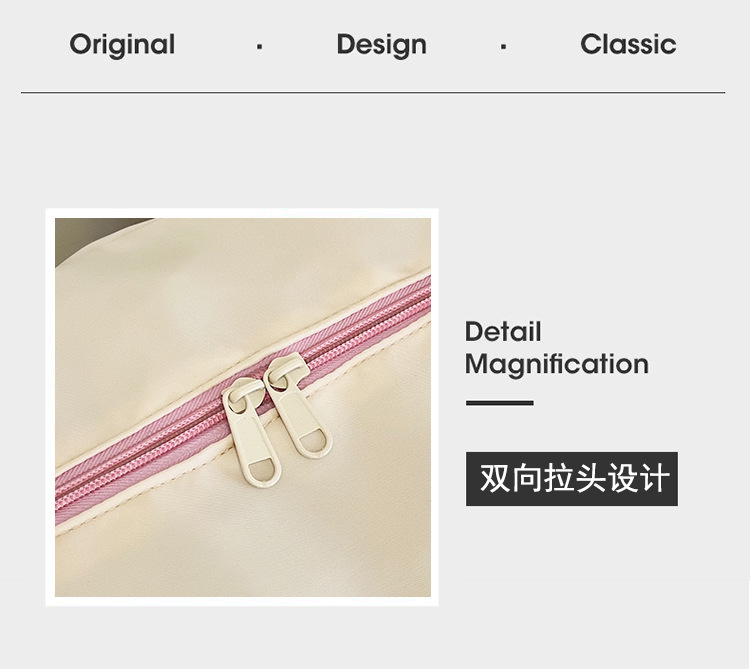
Task: Click the "Original" header text
Action: [122, 44]
